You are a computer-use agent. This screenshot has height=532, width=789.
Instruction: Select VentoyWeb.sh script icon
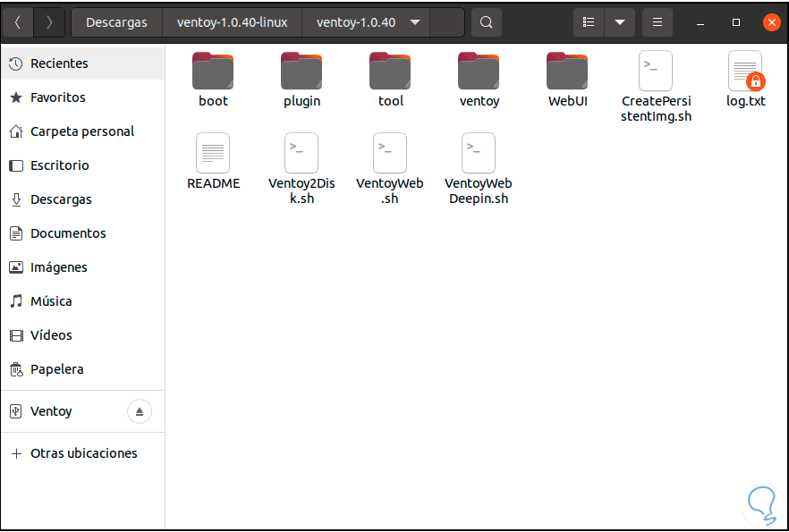[390, 154]
